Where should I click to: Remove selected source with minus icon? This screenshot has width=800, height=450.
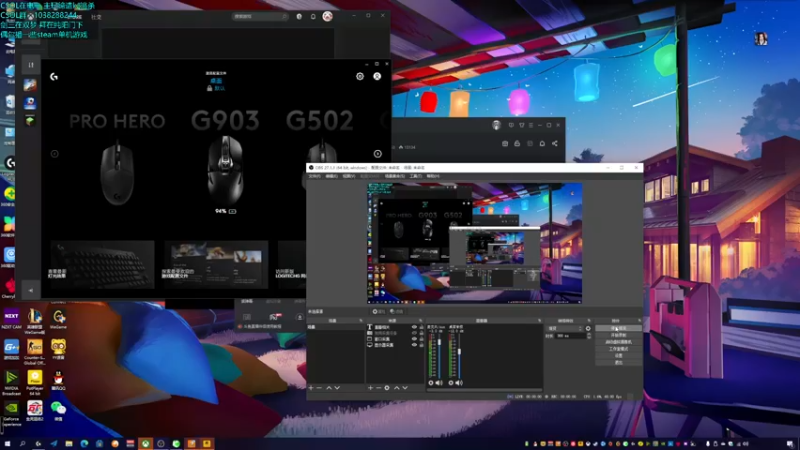[379, 388]
